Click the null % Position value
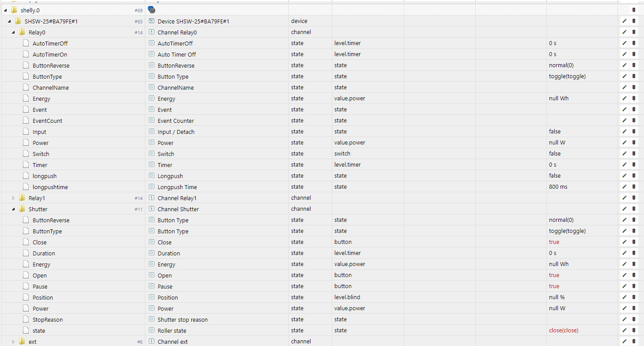Screen dimensions: 644x346 557,297
